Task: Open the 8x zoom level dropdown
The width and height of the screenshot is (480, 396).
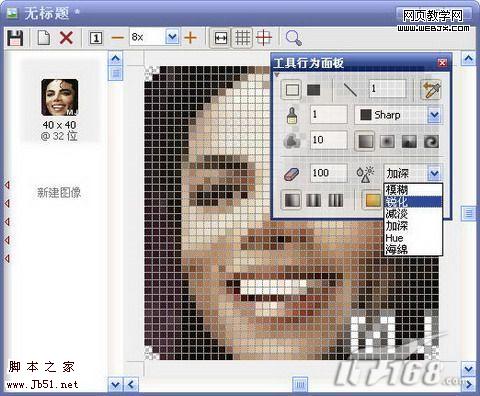Action: pyautogui.click(x=172, y=37)
